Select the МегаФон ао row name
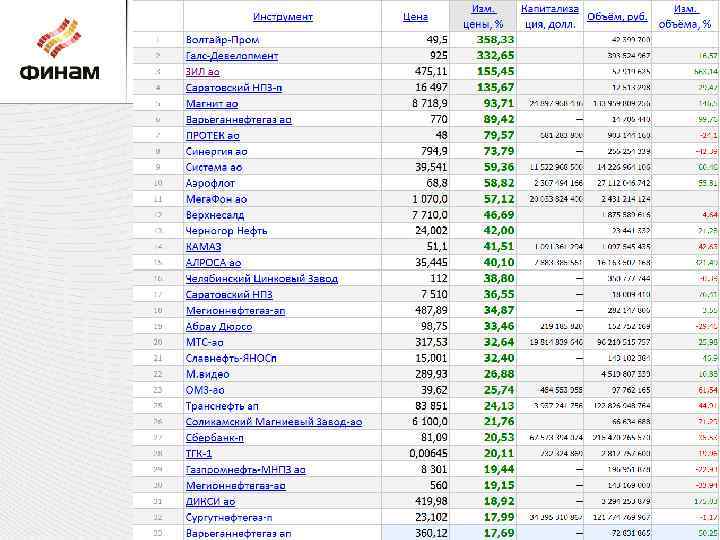This screenshot has height=540, width=720. tap(216, 199)
